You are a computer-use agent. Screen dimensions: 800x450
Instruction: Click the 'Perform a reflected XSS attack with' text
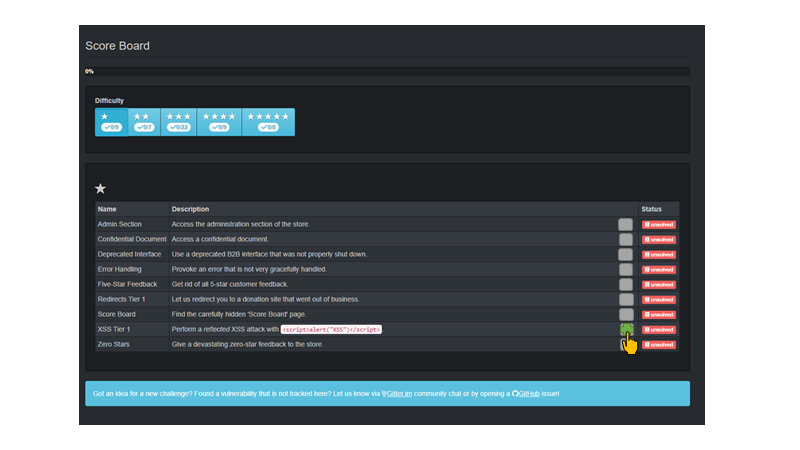click(225, 329)
